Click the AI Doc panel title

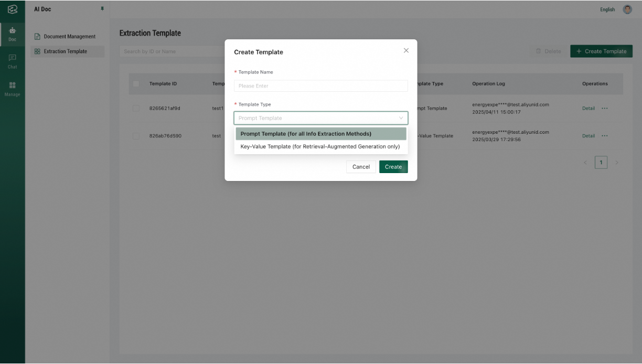[x=42, y=9]
